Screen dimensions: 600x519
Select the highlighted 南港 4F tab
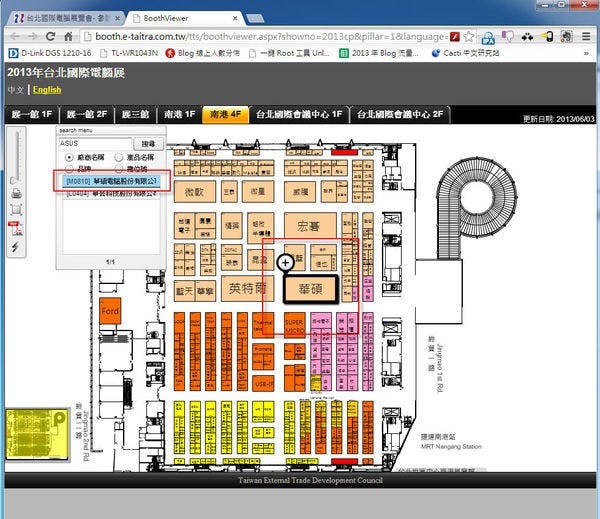click(225, 114)
